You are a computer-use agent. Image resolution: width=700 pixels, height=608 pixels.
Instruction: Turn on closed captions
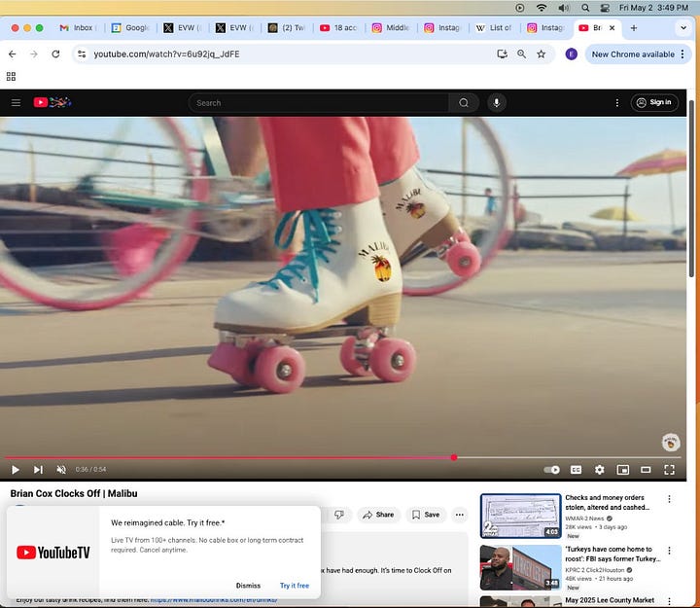pyautogui.click(x=577, y=470)
